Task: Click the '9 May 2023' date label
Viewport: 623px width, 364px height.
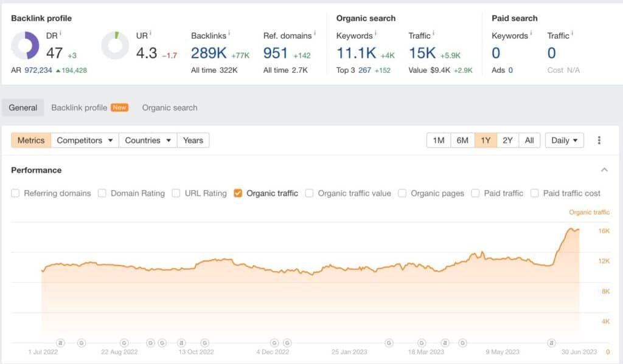Action: click(x=502, y=352)
